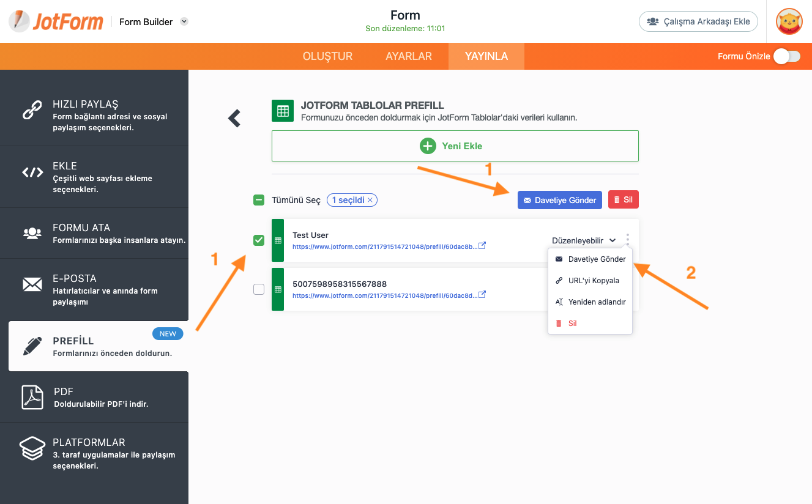Select 'URL'yi Kopyala' from context menu
Screen dimensions: 812x504
pos(593,281)
